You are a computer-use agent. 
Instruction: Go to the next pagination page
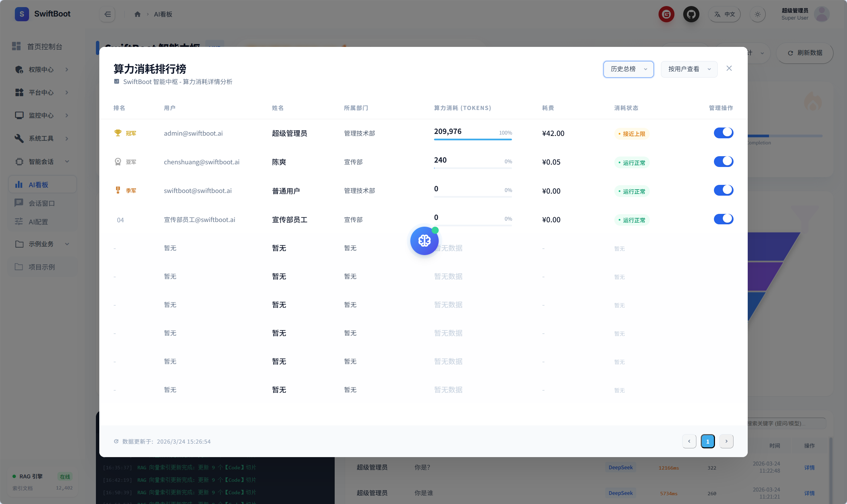pyautogui.click(x=726, y=441)
